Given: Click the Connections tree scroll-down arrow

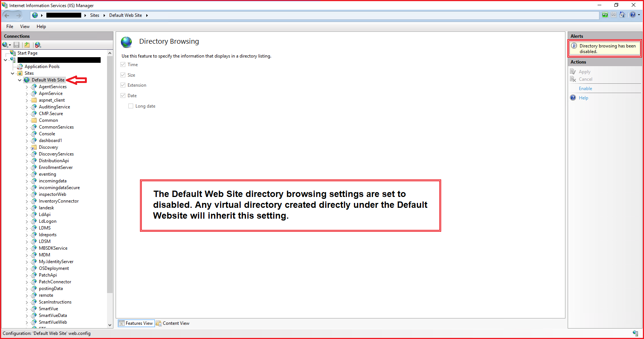Looking at the screenshot, I should point(110,325).
